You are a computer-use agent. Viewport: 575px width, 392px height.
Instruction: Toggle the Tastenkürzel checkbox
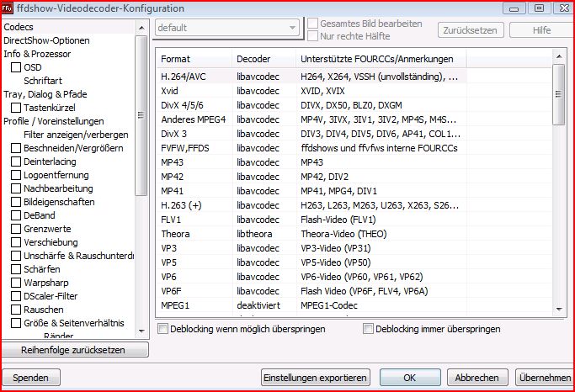pos(16,108)
